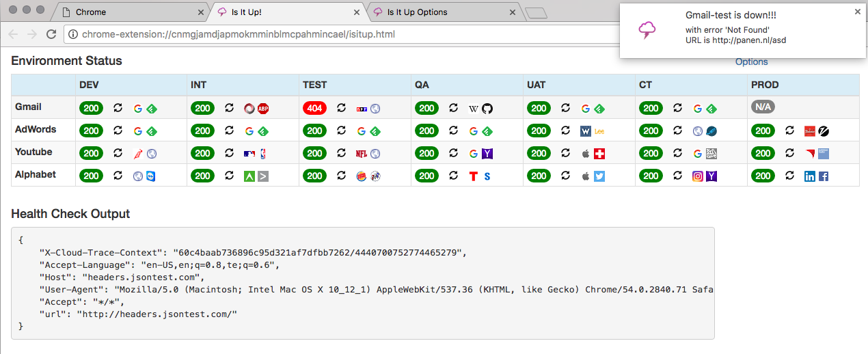This screenshot has width=868, height=354.
Task: Open the GitHub icon in Gmail QA
Action: click(487, 109)
